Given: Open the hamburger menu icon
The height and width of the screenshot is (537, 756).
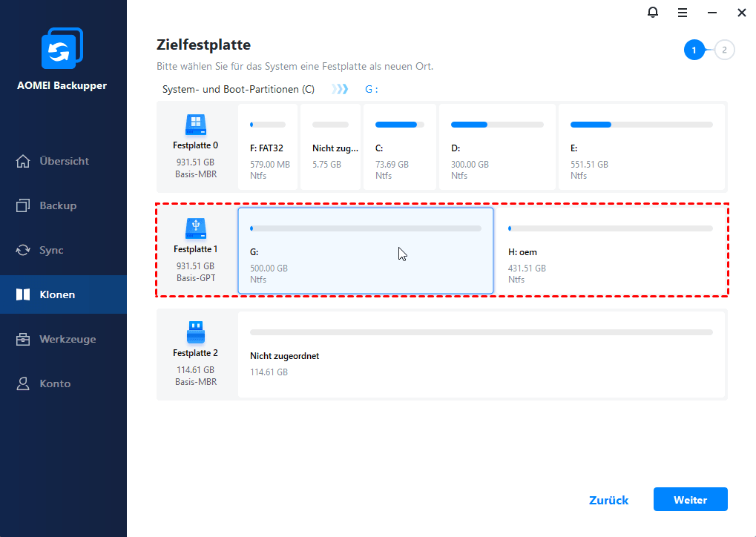Looking at the screenshot, I should tap(683, 13).
